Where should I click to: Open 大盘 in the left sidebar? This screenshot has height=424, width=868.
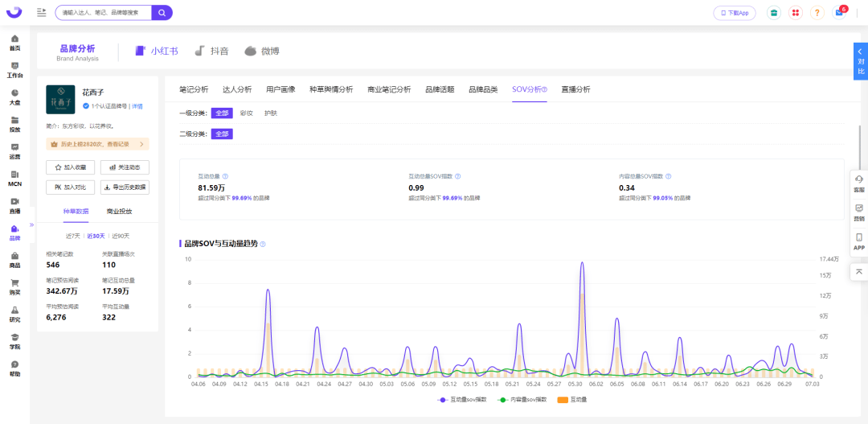[x=15, y=97]
